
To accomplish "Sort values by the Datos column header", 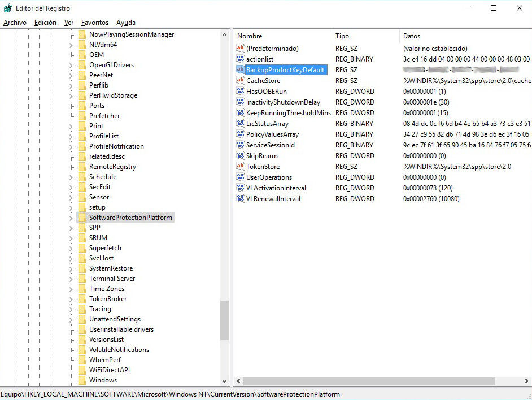I will pos(466,36).
